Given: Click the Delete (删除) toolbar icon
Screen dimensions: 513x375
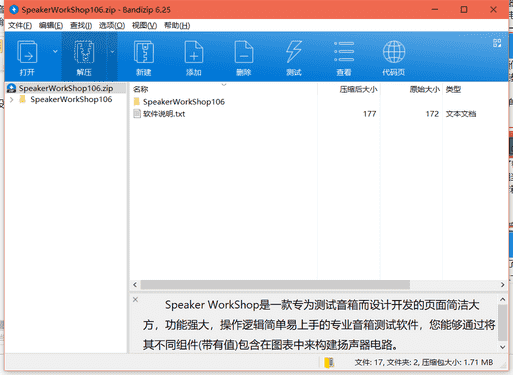Looking at the screenshot, I should point(244,52).
